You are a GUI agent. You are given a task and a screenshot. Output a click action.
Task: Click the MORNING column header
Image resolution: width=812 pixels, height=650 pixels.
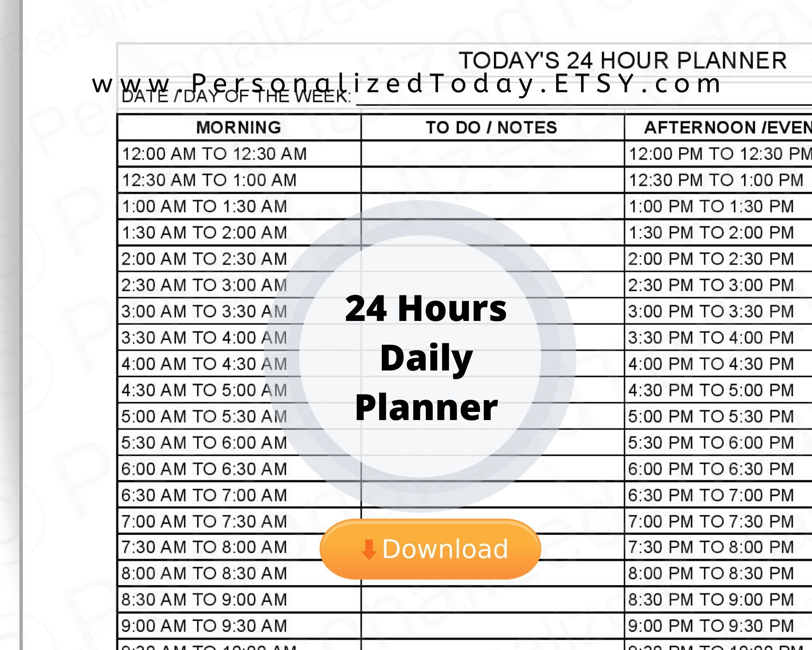click(x=240, y=127)
